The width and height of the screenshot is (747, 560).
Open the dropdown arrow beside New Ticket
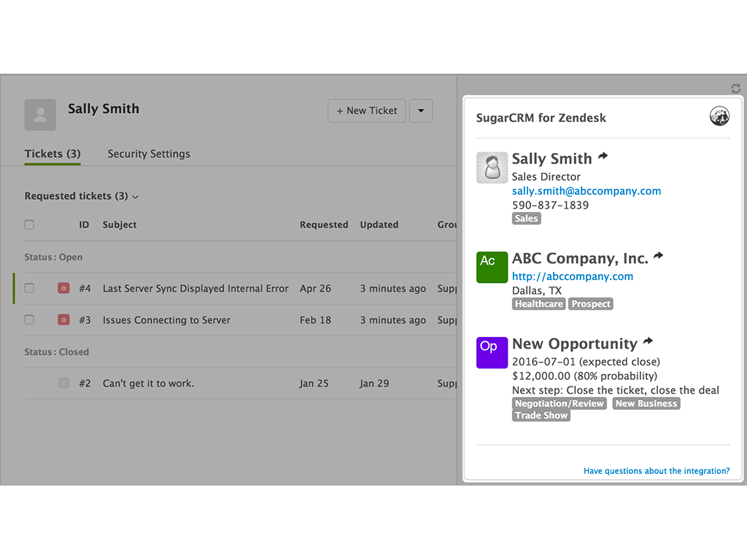click(421, 111)
